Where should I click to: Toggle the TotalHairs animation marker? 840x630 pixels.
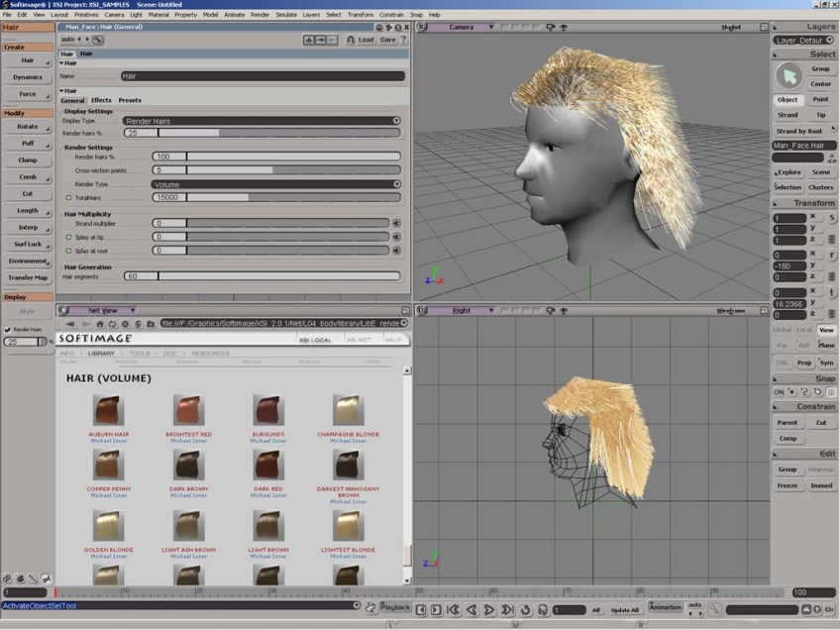tap(68, 197)
